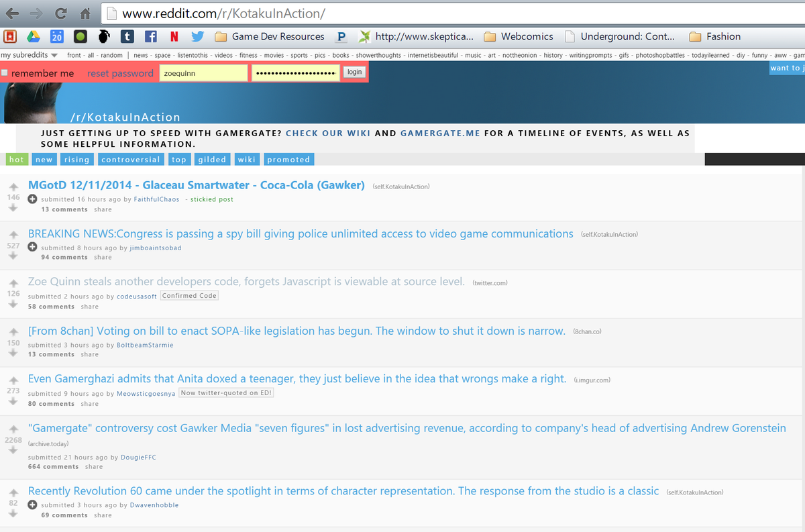Click the browser forward arrow
805x532 pixels.
click(x=36, y=13)
